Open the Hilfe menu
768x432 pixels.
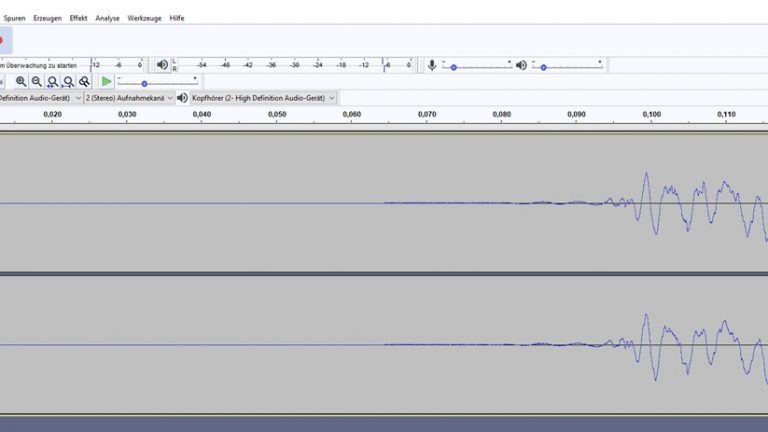[177, 18]
